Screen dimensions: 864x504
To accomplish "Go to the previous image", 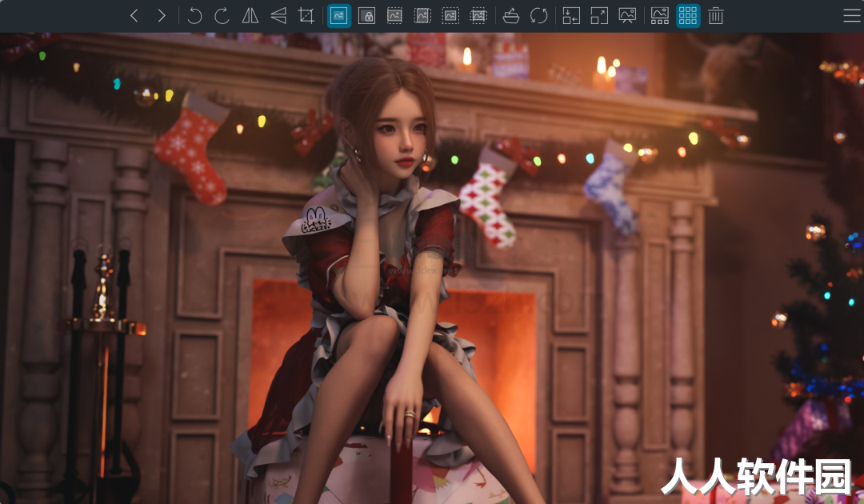I will [134, 16].
